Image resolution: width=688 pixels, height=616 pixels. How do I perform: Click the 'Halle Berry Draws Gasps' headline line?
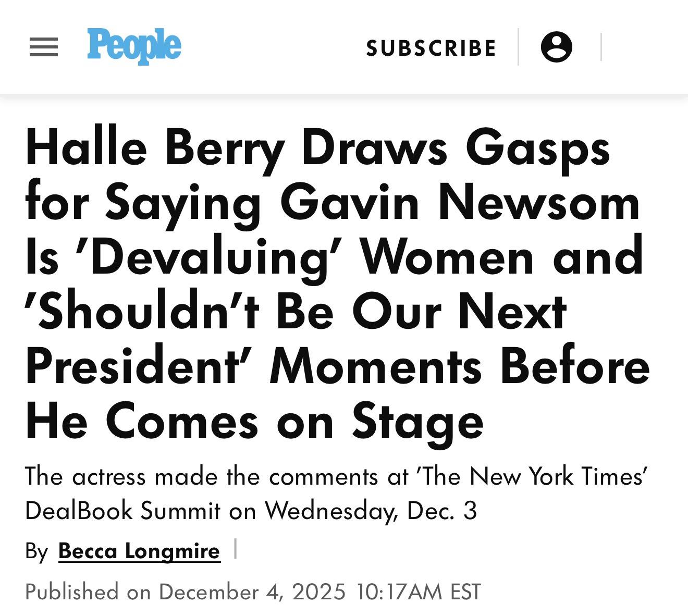317,149
